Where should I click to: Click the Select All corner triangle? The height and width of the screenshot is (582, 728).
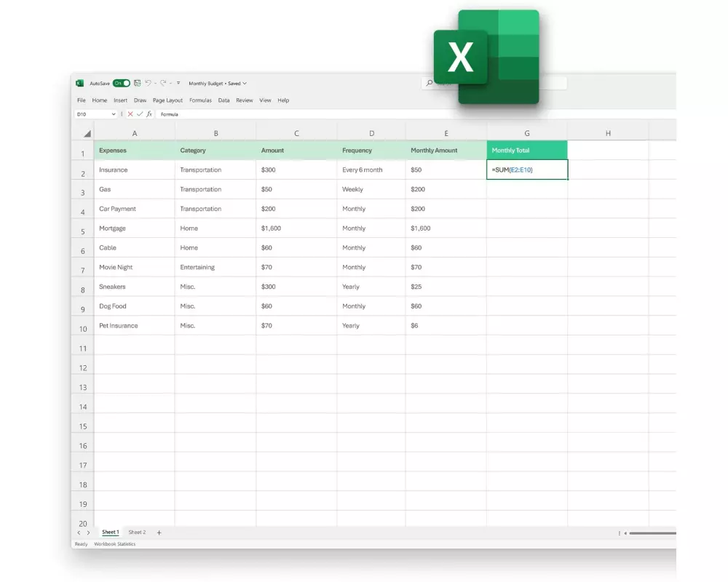pyautogui.click(x=87, y=133)
